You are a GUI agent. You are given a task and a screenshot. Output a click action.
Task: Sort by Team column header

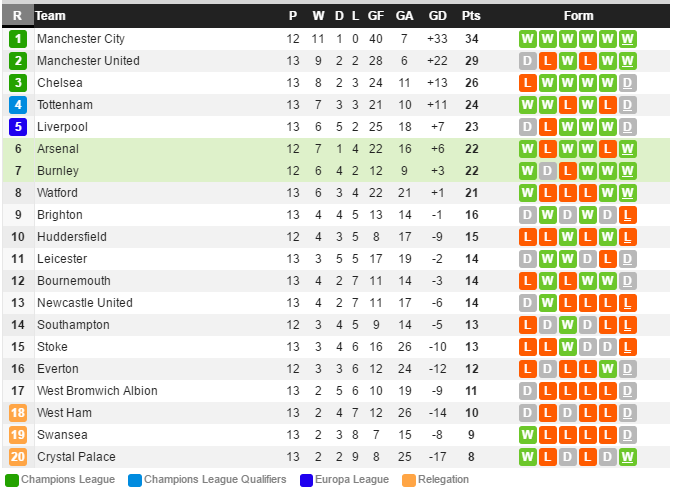tap(50, 16)
